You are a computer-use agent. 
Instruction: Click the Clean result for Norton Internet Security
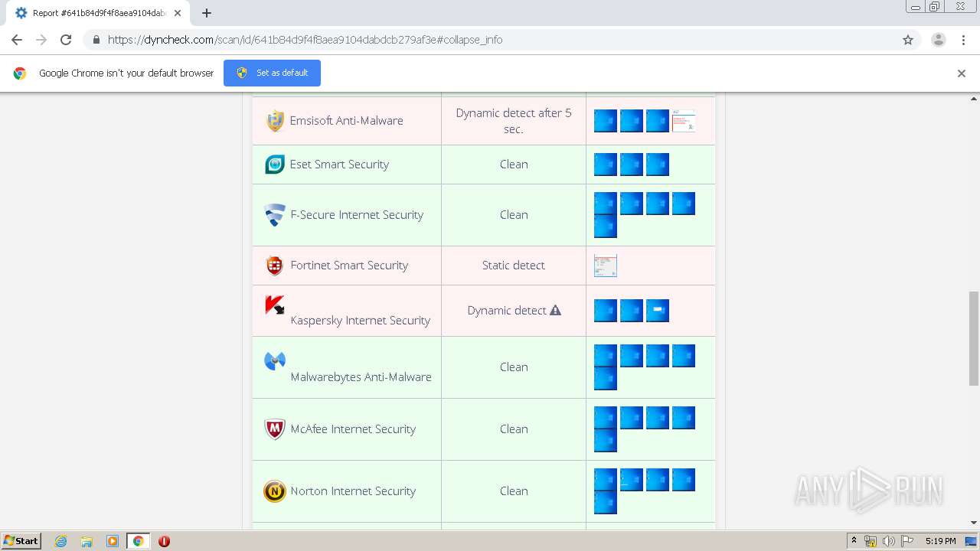(x=514, y=491)
